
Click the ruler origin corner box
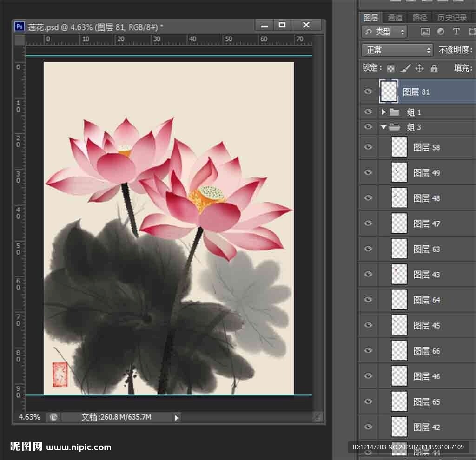[20, 40]
